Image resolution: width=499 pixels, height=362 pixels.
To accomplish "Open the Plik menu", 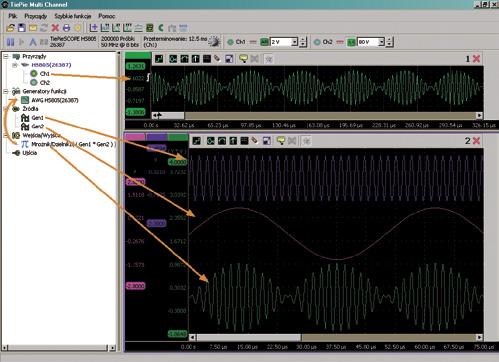I will coord(13,16).
